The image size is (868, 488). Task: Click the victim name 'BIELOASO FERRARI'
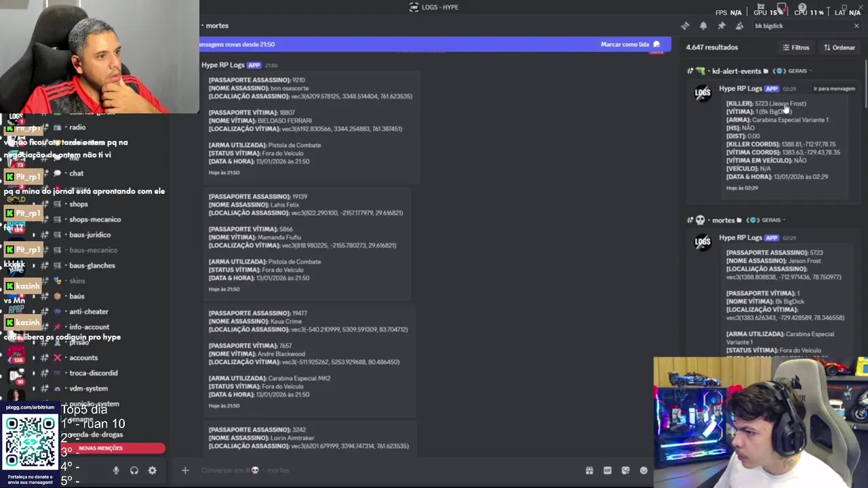(284, 121)
